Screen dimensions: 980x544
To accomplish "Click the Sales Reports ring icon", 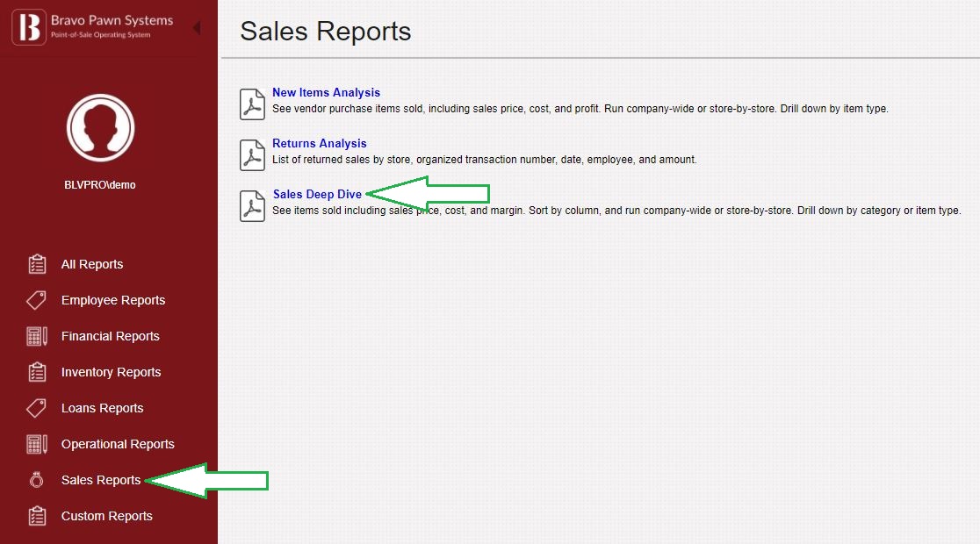I will click(36, 480).
